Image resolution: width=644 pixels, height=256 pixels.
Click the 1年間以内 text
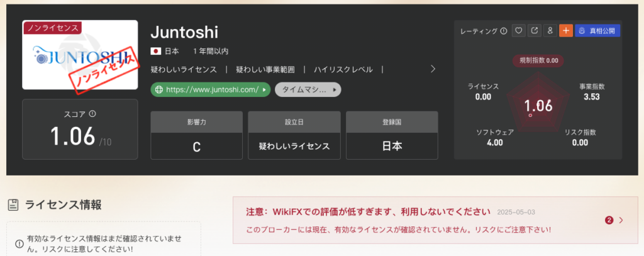[x=211, y=52]
